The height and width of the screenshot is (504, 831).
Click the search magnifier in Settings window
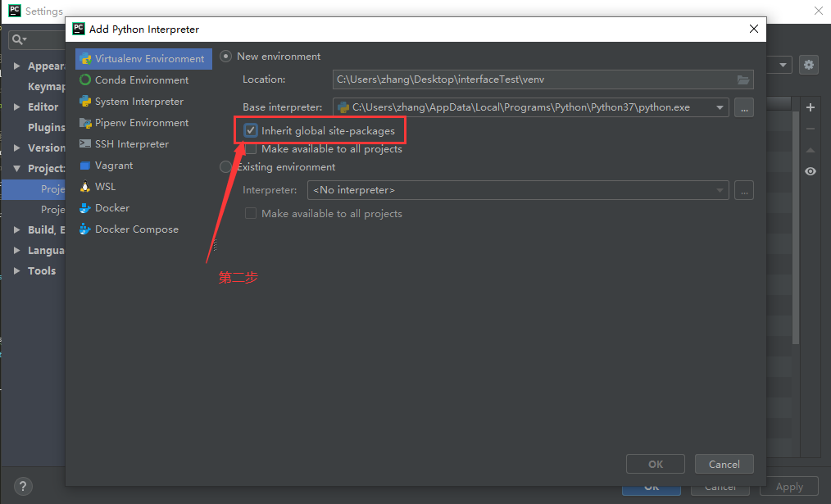[18, 39]
